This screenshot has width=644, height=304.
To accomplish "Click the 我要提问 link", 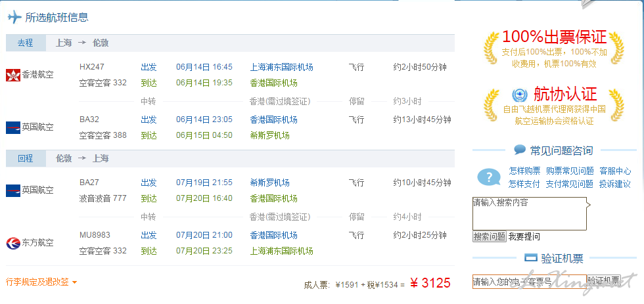I will 524,237.
